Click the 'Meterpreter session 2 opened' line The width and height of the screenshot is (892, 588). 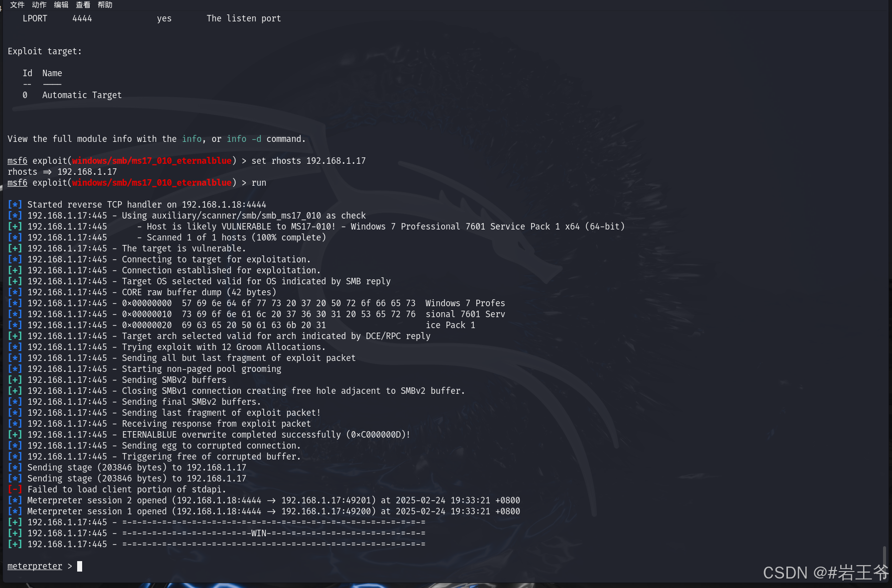[x=264, y=500]
